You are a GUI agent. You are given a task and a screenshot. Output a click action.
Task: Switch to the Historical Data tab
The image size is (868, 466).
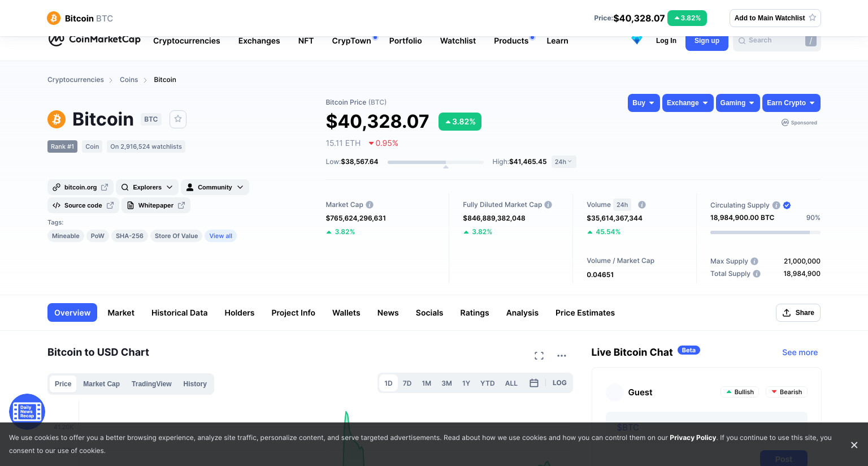[180, 313]
